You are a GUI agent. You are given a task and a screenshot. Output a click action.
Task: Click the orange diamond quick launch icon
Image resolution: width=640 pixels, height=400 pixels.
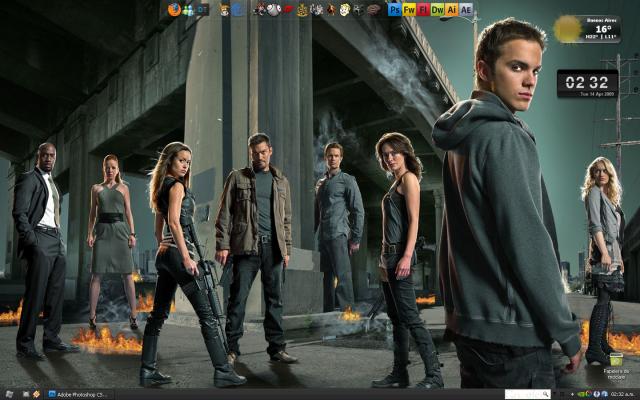coord(36,394)
